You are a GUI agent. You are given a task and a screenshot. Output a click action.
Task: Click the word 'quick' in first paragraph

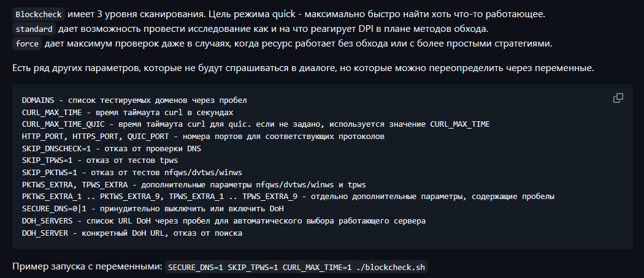283,14
